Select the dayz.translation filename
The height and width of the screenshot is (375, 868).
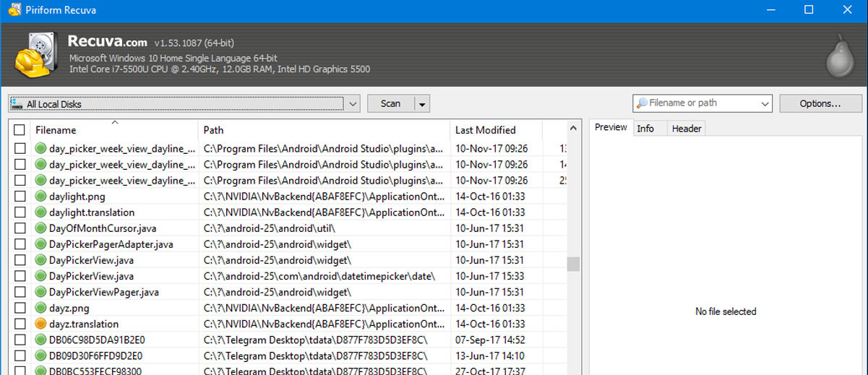[x=84, y=324]
